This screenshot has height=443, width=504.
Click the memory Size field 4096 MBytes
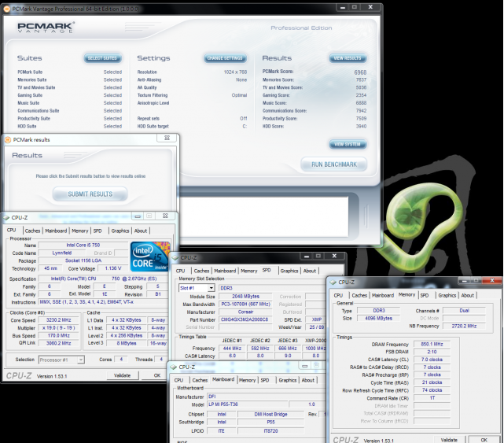point(379,318)
